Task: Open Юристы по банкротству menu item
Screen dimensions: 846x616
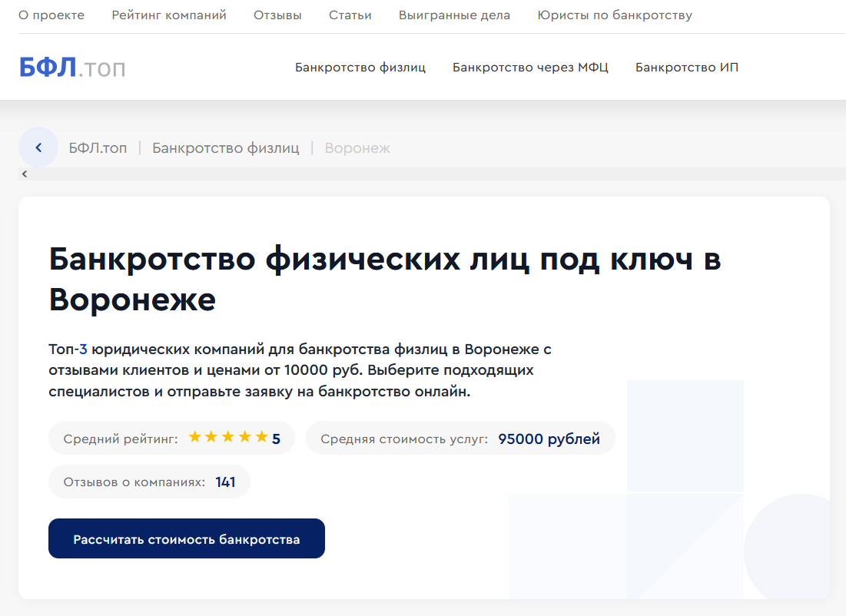Action: (x=615, y=15)
